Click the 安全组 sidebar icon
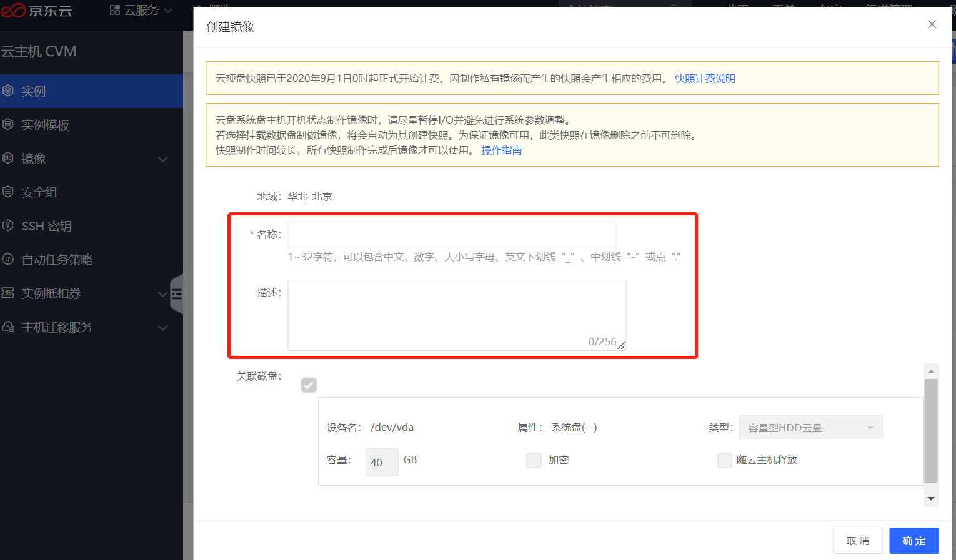This screenshot has width=956, height=560. coord(8,192)
